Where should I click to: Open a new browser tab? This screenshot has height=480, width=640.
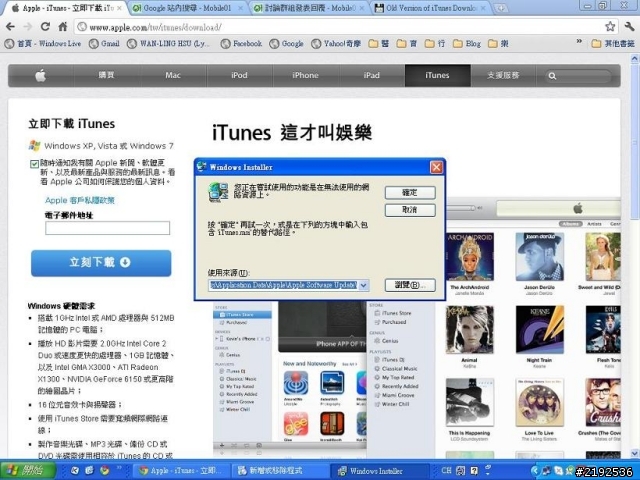point(501,8)
